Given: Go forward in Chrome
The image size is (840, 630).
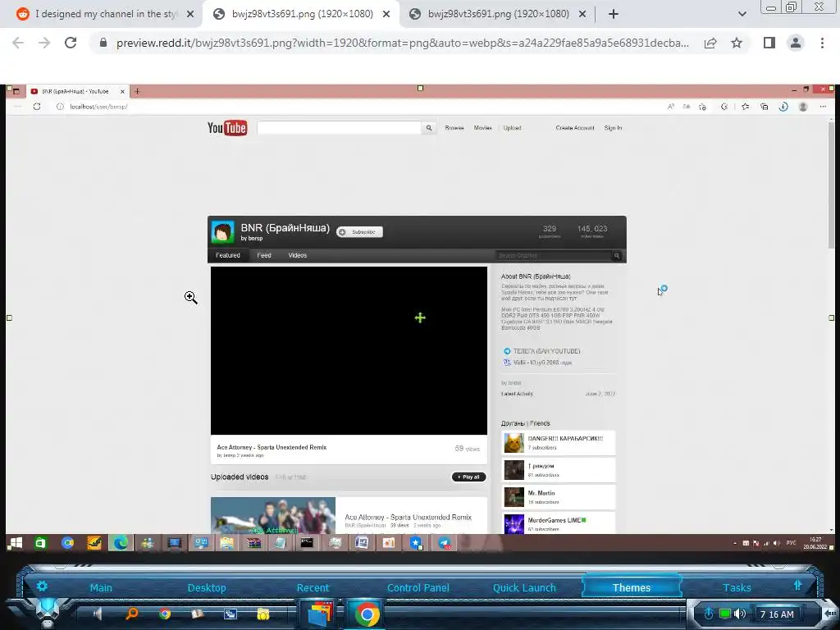Looking at the screenshot, I should click(x=44, y=43).
